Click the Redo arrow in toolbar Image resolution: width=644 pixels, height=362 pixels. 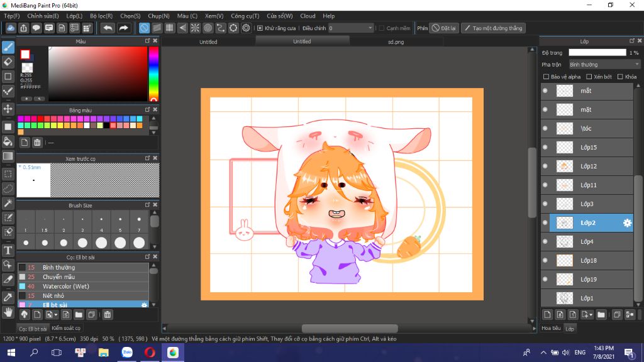pos(123,28)
